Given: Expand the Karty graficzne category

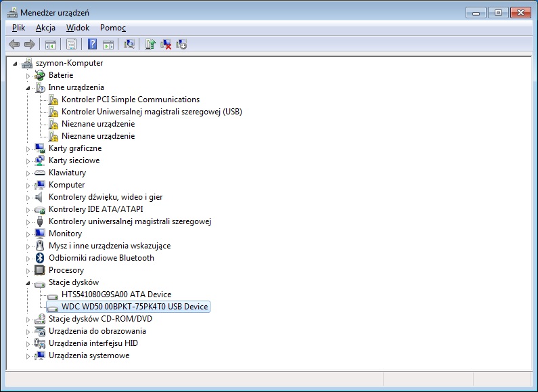Looking at the screenshot, I should click(28, 149).
